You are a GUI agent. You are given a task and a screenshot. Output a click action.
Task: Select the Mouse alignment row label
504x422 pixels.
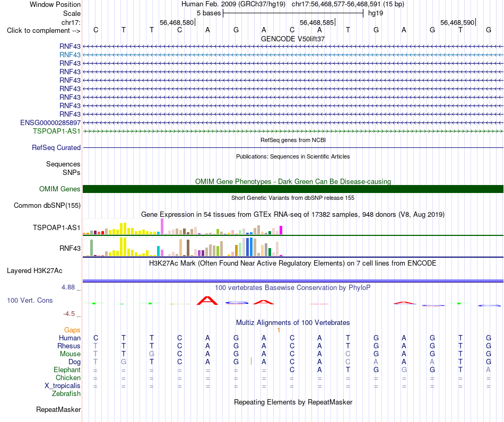(x=70, y=354)
